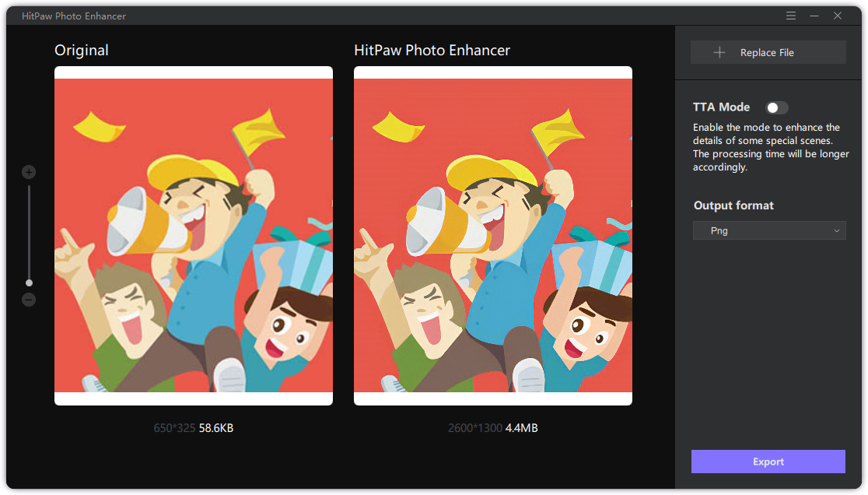Image resolution: width=868 pixels, height=495 pixels.
Task: Select the enhanced image preview
Action: [492, 236]
